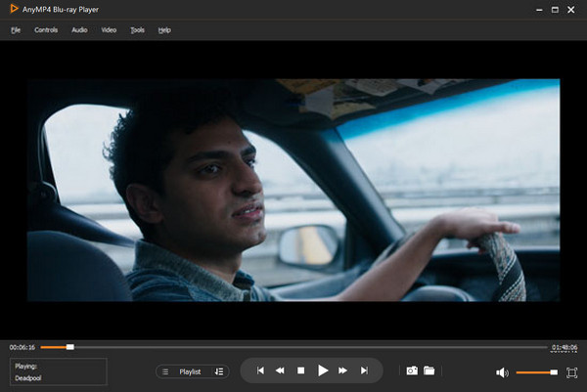Open the snapshot folder
Image resolution: width=587 pixels, height=392 pixels.
pos(429,370)
